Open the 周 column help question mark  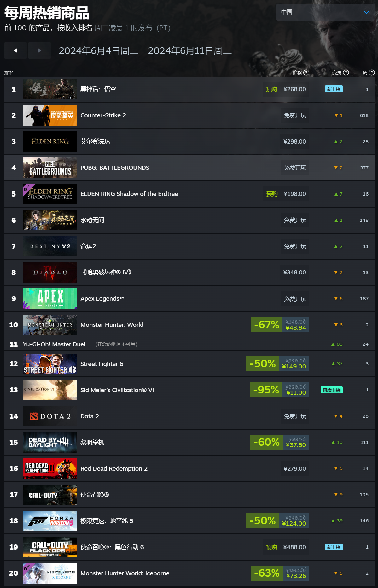coord(372,73)
